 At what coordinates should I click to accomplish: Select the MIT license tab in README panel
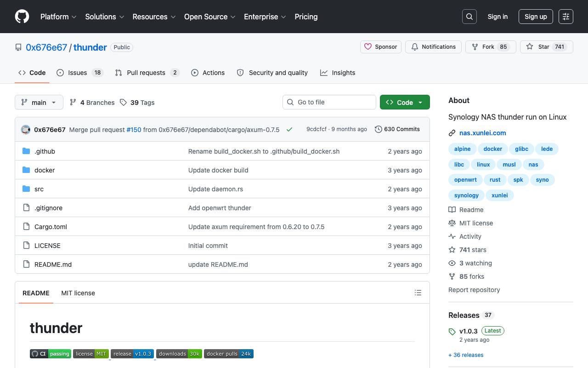[x=78, y=293]
